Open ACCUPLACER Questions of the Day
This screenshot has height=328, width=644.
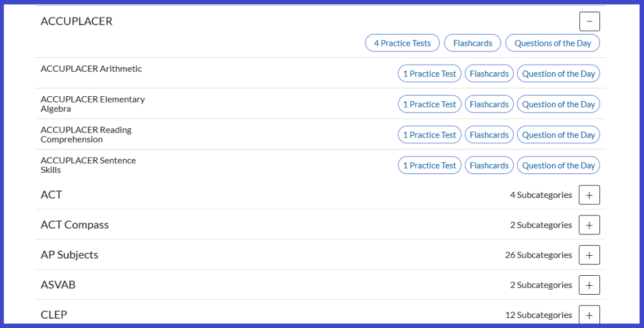click(552, 43)
